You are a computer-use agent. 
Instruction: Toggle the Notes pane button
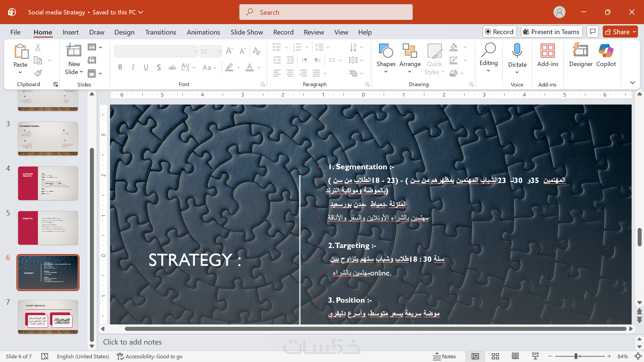[x=444, y=356]
